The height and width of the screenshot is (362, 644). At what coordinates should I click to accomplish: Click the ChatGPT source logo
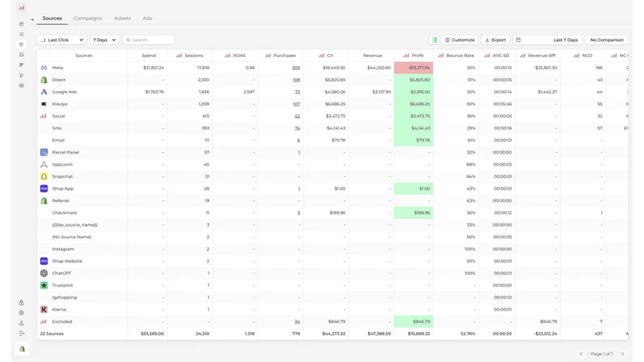pos(44,273)
